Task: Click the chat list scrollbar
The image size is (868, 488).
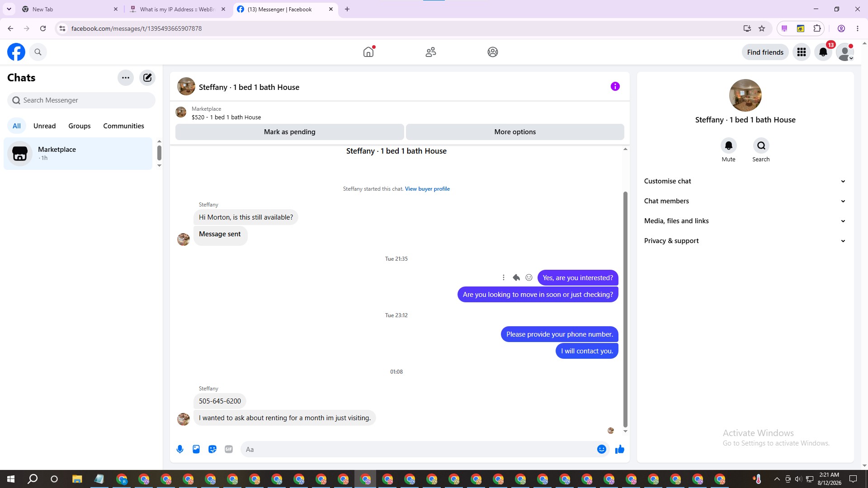Action: pyautogui.click(x=159, y=153)
